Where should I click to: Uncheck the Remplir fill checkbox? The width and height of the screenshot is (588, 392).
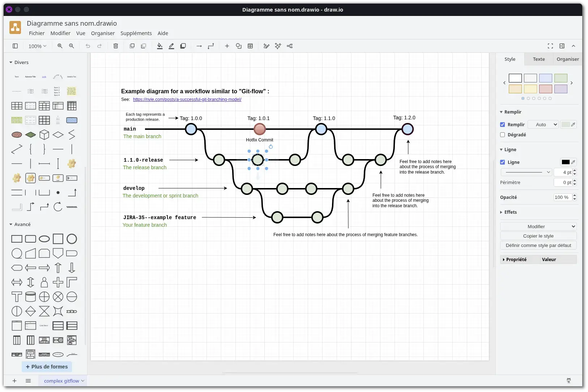point(502,124)
